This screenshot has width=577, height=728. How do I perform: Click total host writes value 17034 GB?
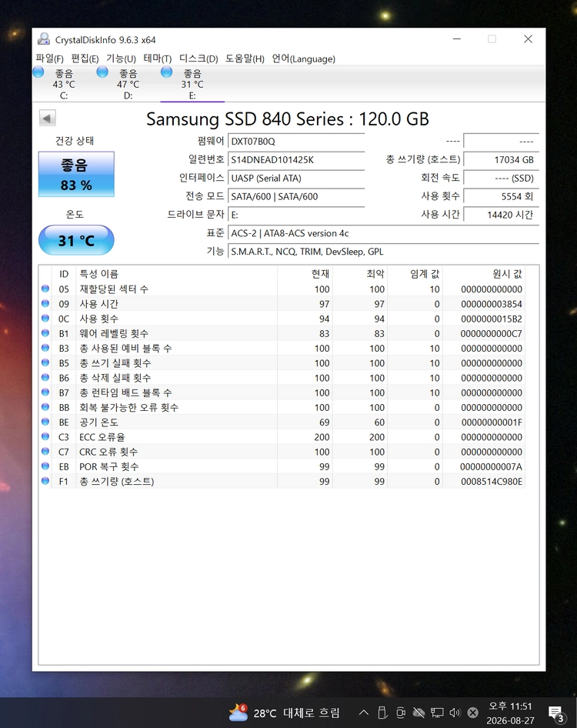point(502,160)
